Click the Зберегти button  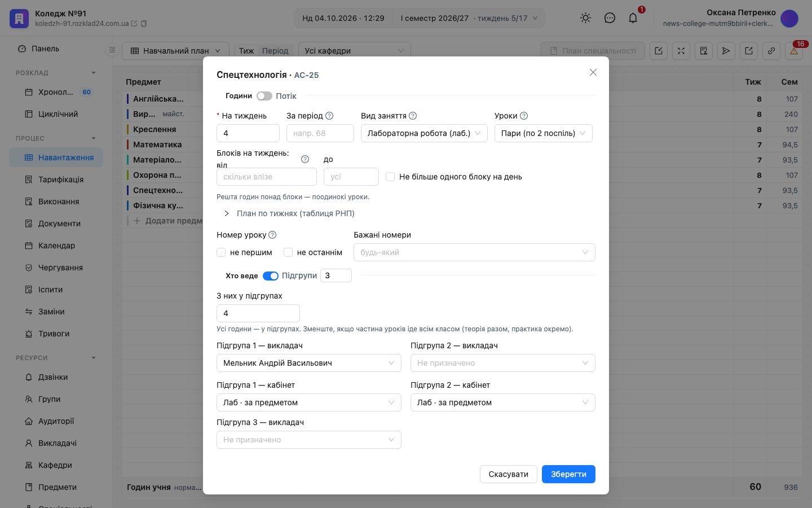pyautogui.click(x=568, y=474)
